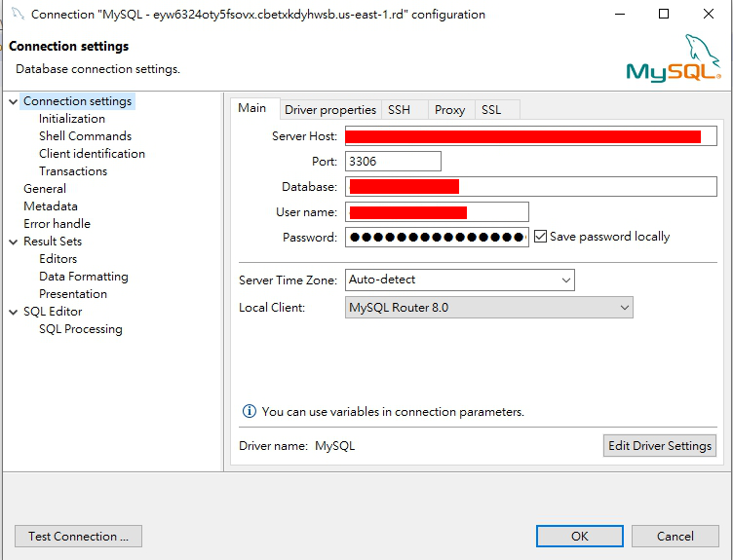This screenshot has height=560, width=733.
Task: Click the Port field showing 3306
Action: (393, 161)
